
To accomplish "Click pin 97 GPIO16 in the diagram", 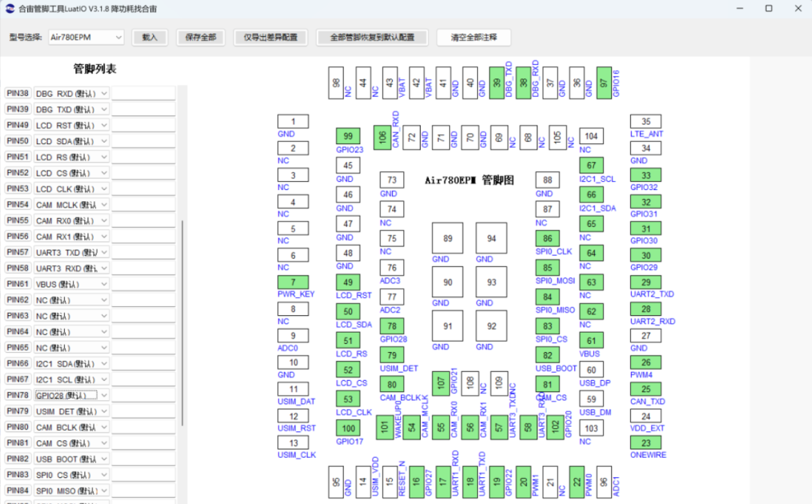I will coord(604,82).
